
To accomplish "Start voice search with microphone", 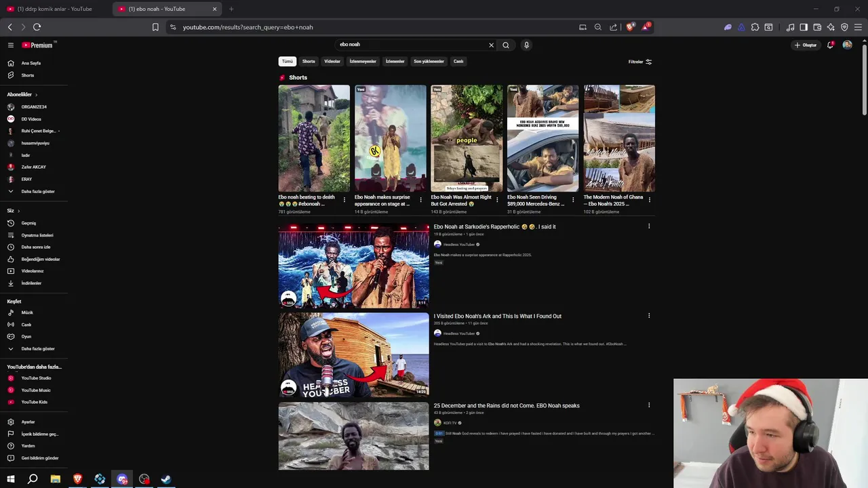I will [x=526, y=45].
